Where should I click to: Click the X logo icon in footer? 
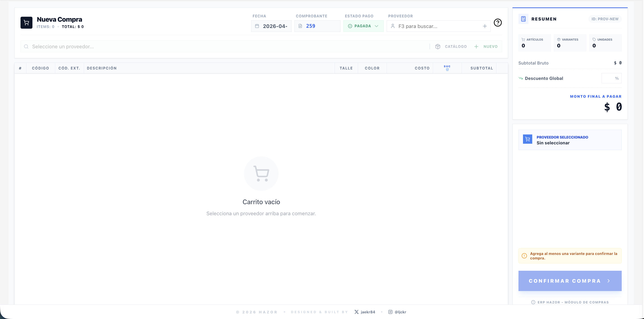(356, 312)
